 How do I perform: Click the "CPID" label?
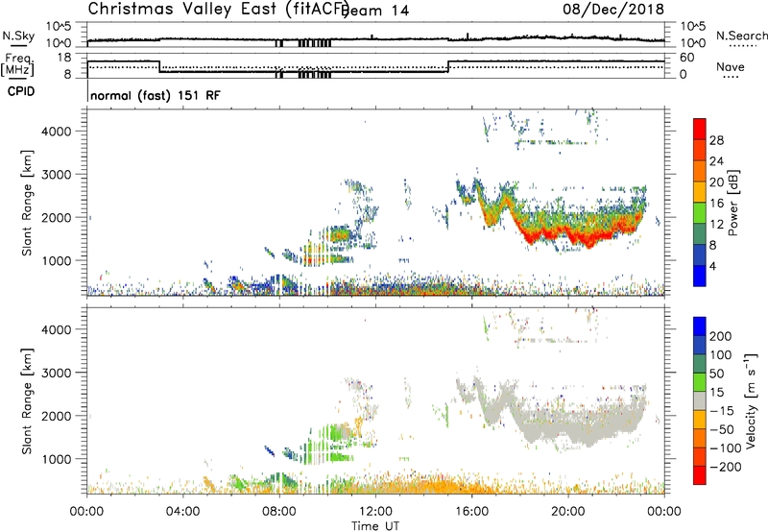coord(21,91)
